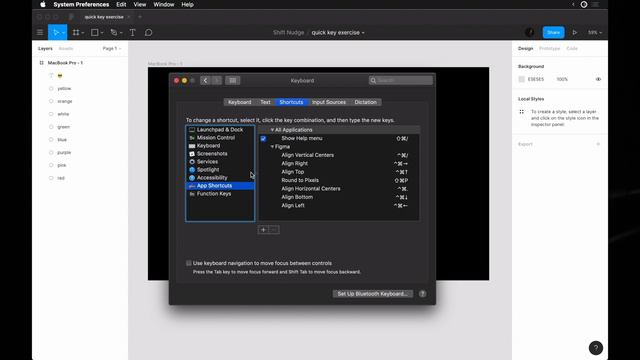This screenshot has height=360, width=640.
Task: Open the View menu
Action: click(x=140, y=4)
